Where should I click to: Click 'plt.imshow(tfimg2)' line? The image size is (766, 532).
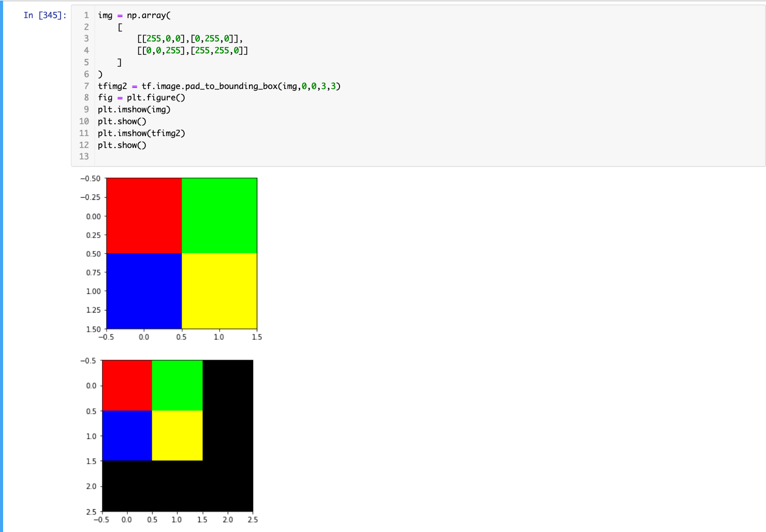click(141, 133)
